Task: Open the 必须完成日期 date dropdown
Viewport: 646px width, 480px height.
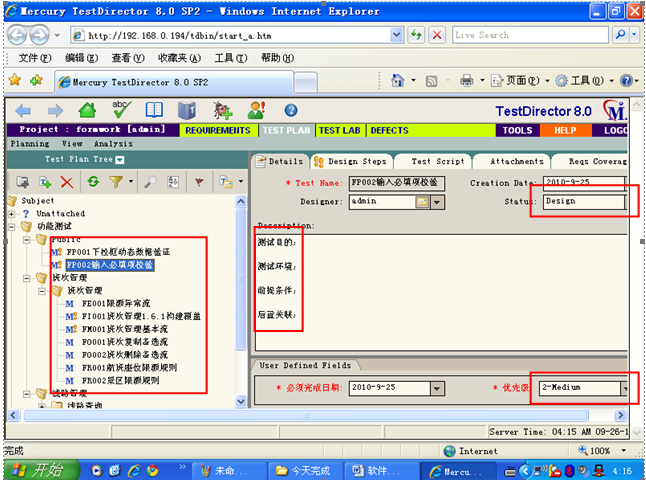Action: coord(437,388)
